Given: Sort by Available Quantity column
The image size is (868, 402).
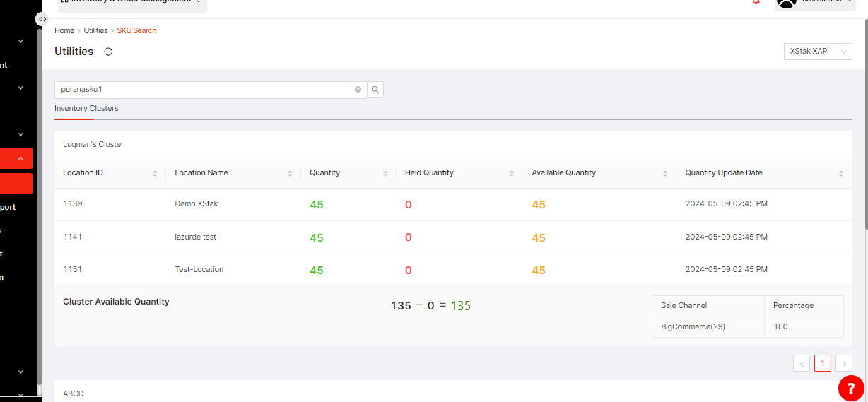Looking at the screenshot, I should coord(665,173).
